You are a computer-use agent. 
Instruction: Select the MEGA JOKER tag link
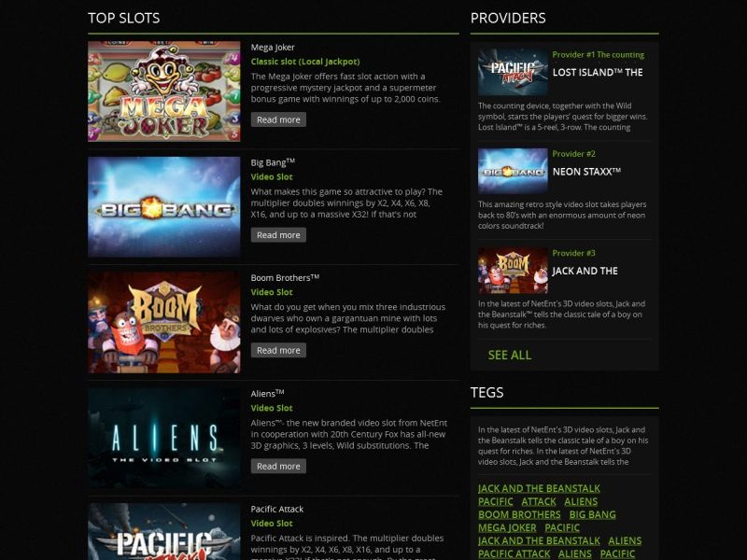click(507, 527)
